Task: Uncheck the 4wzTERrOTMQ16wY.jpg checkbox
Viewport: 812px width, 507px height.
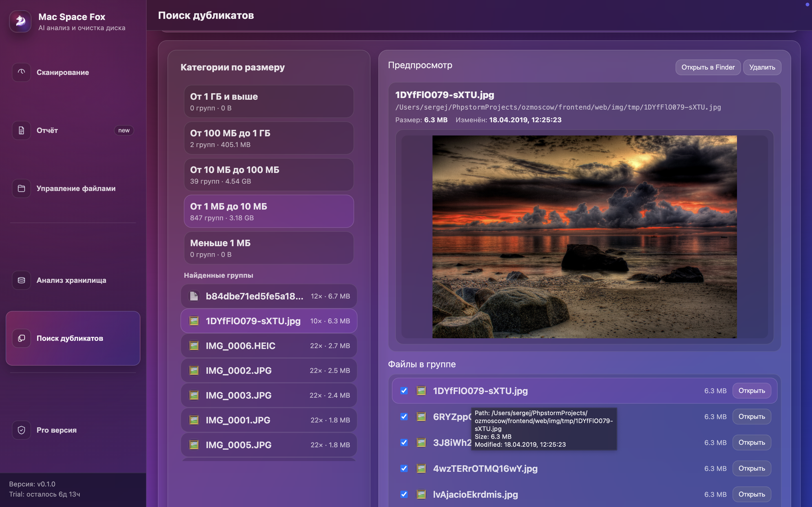Action: pyautogui.click(x=404, y=468)
